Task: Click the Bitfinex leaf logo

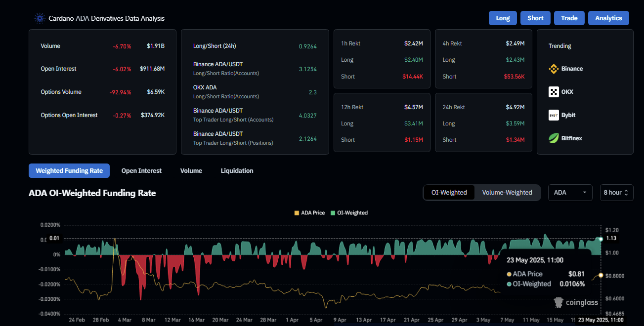Action: (x=554, y=138)
